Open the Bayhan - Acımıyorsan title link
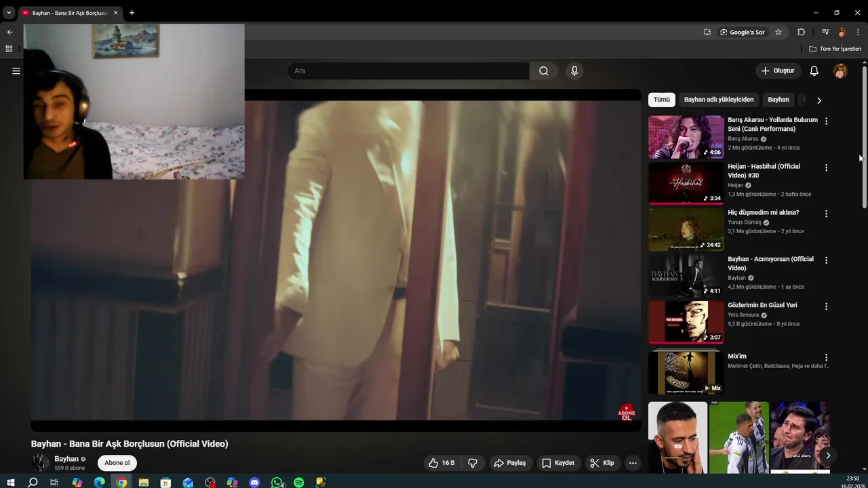This screenshot has width=868, height=488. [x=770, y=264]
